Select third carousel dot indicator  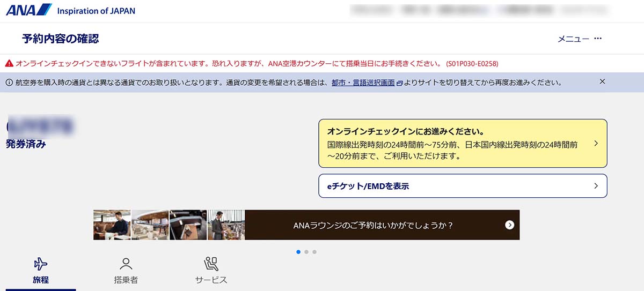click(314, 251)
